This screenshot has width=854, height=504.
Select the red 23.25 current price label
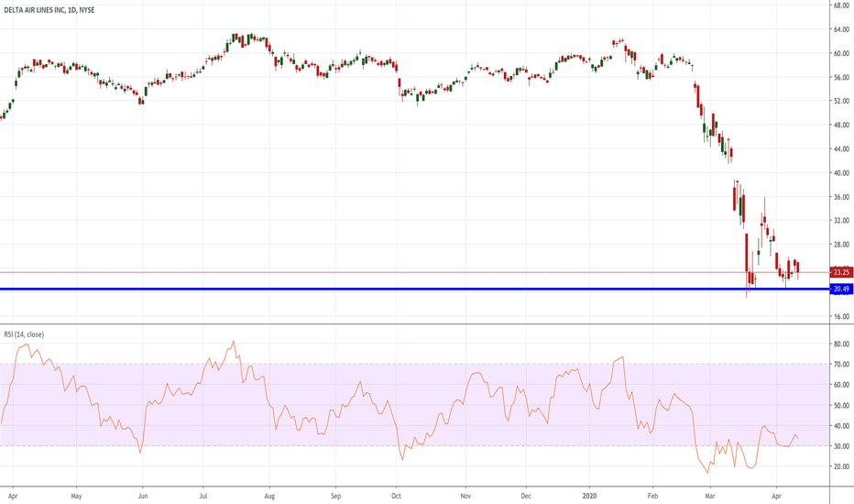841,272
